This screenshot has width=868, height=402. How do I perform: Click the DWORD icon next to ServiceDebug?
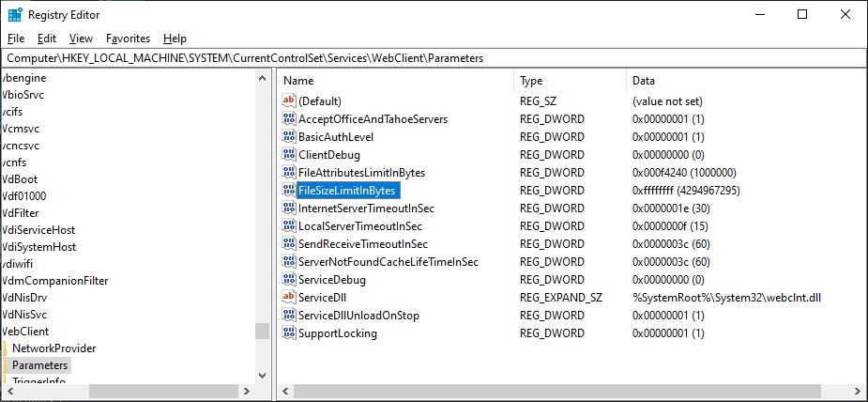click(289, 280)
